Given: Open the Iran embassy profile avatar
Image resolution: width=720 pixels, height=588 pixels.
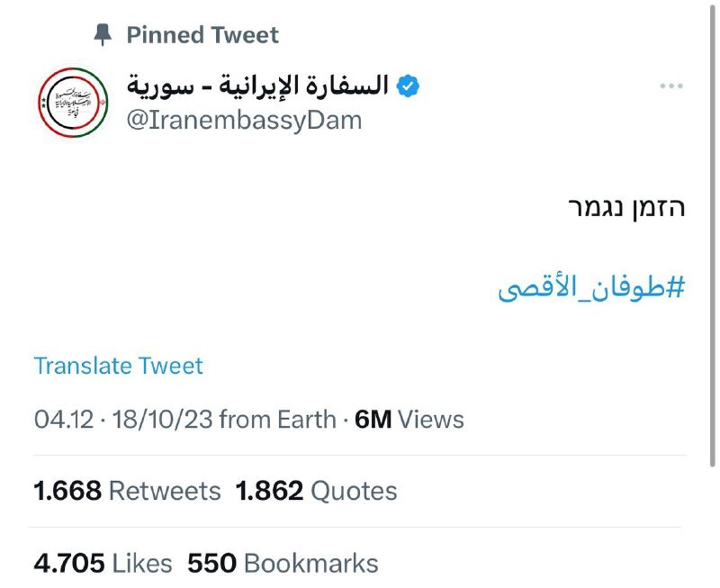Looking at the screenshot, I should 73,103.
